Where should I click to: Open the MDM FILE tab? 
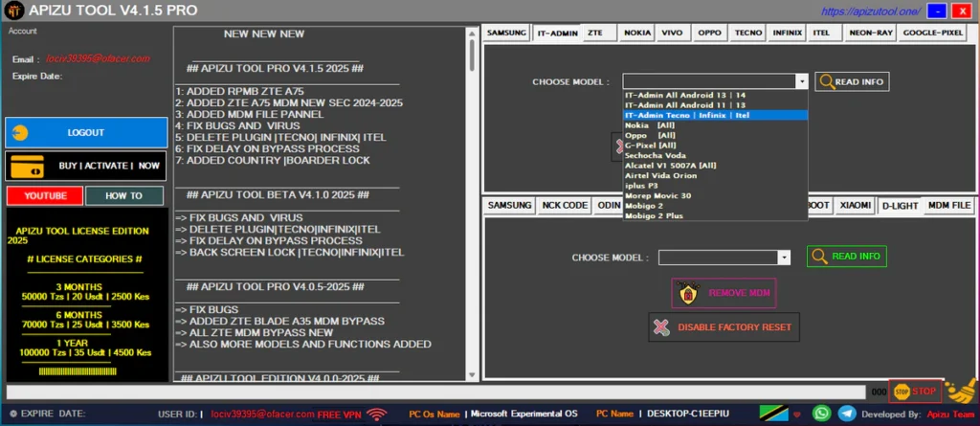[949, 205]
